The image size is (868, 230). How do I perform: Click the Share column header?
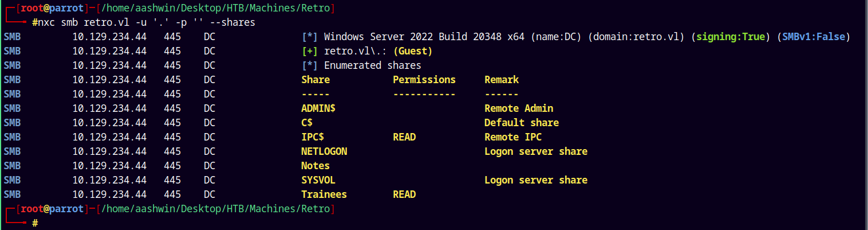(x=315, y=80)
